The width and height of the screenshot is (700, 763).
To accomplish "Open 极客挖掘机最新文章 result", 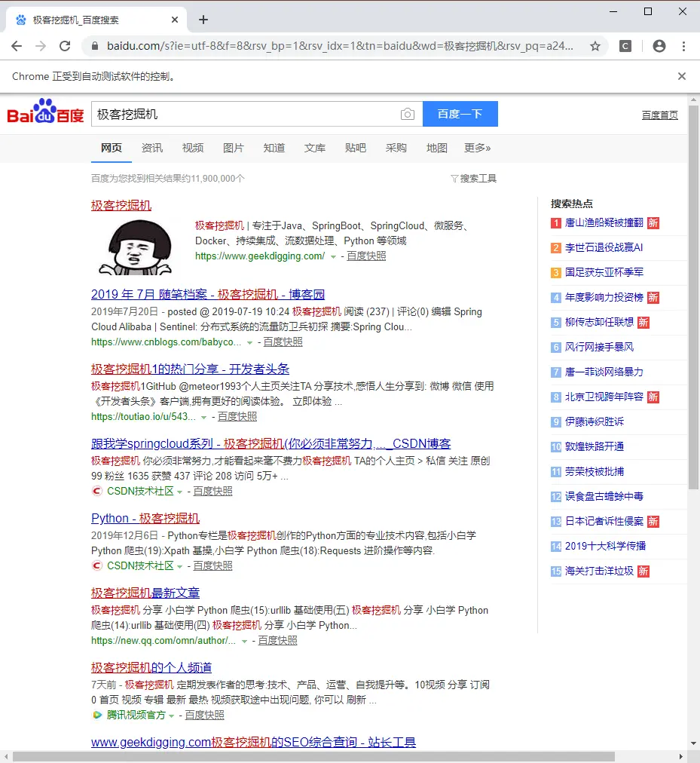I will (145, 593).
